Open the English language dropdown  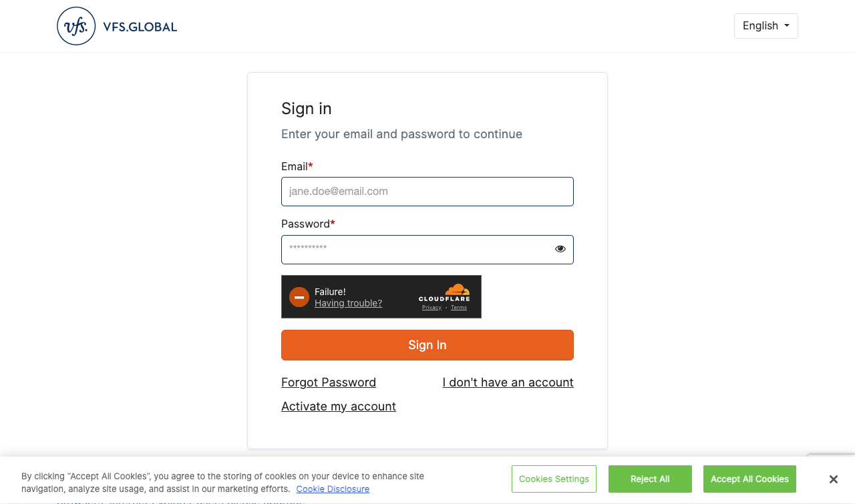coord(766,26)
